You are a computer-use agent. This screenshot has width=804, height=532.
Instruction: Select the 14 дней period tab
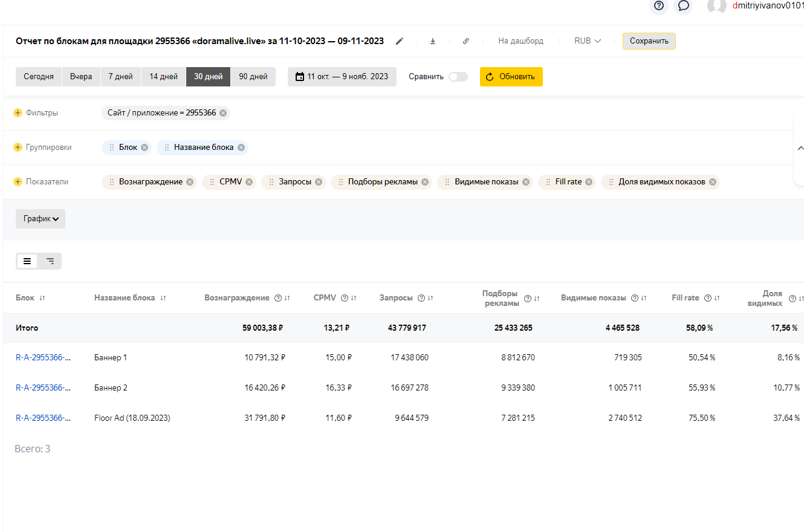click(x=164, y=77)
